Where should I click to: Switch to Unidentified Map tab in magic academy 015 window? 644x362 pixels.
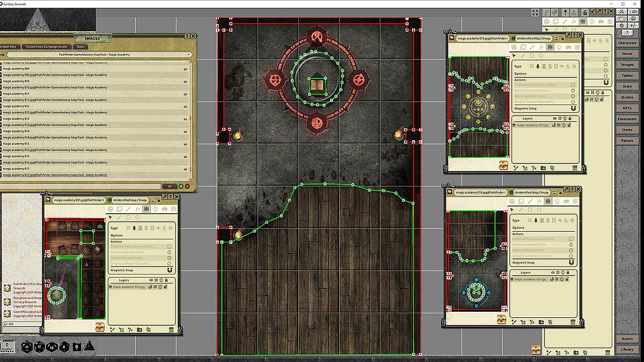point(129,200)
